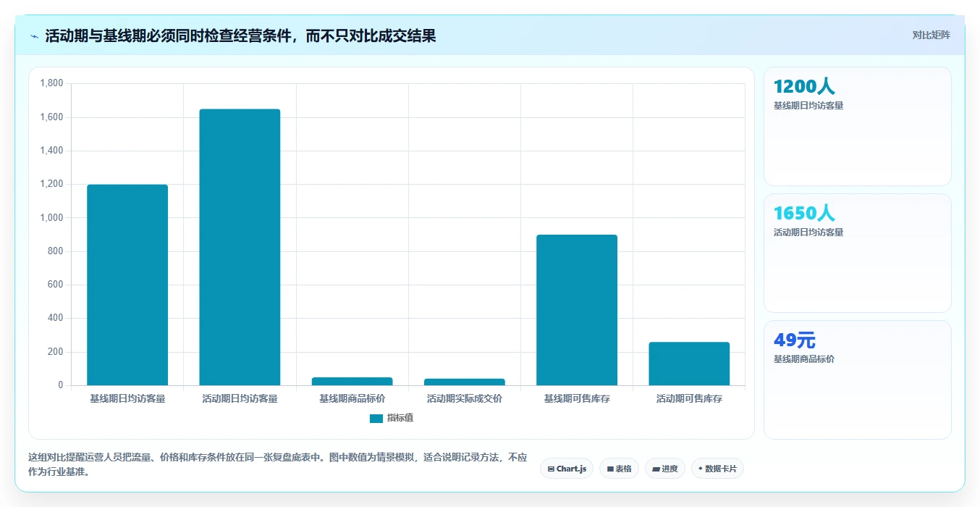Click card caption 基线期日均访客量
The height and width of the screenshot is (507, 980).
808,106
